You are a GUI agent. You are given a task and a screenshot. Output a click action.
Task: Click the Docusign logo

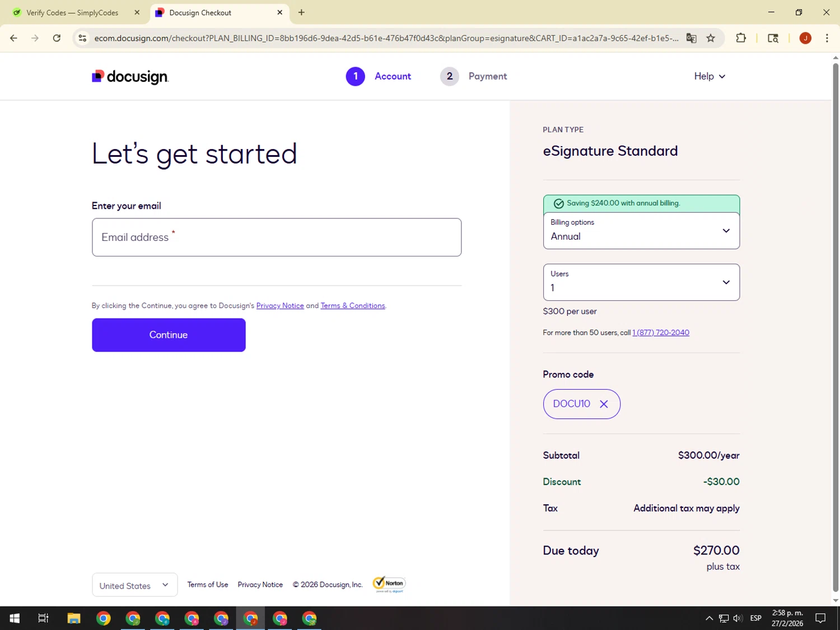click(130, 77)
